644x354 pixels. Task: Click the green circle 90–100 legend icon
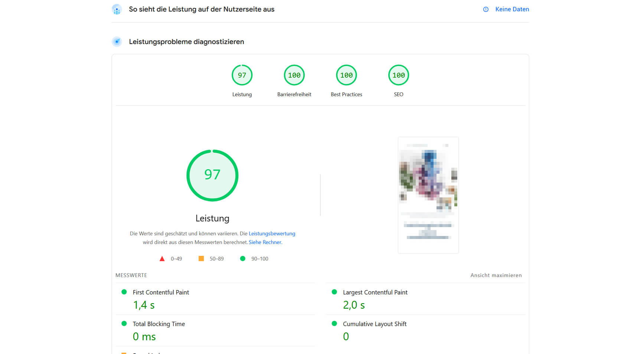click(243, 259)
